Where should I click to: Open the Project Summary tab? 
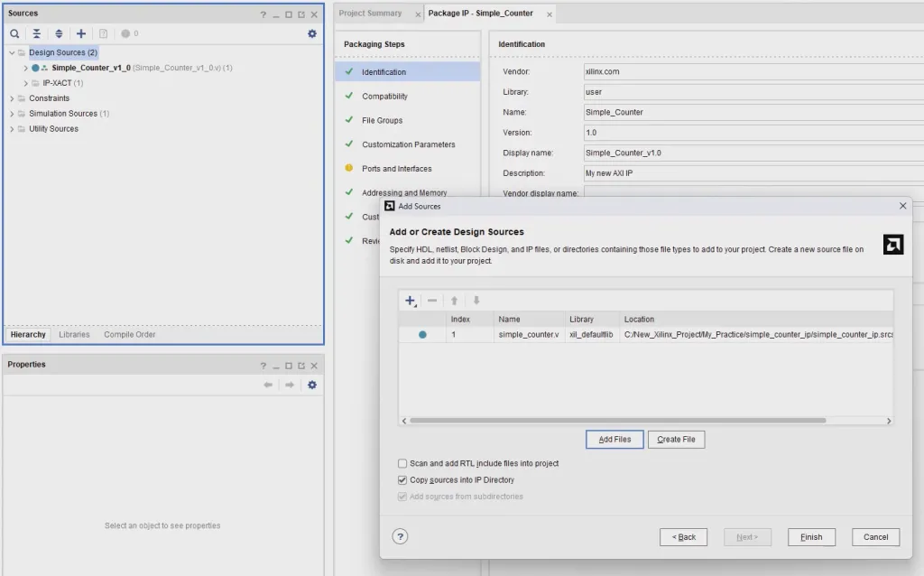click(370, 14)
